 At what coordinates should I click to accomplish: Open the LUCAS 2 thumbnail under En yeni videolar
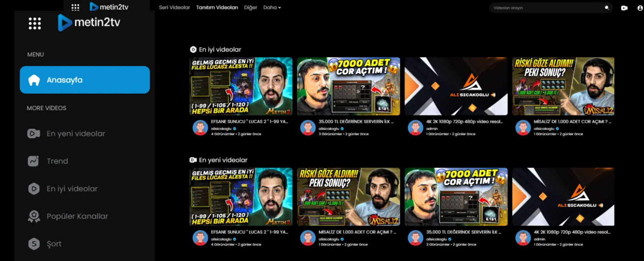point(241,197)
